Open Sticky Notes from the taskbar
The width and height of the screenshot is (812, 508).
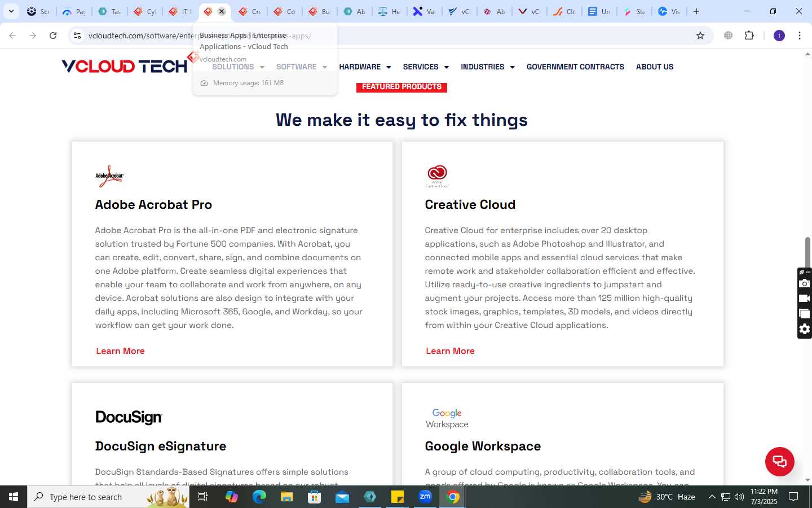pyautogui.click(x=398, y=497)
